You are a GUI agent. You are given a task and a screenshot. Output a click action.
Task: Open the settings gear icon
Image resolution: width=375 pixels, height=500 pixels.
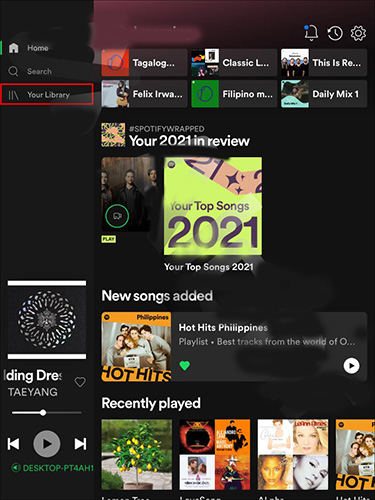[358, 33]
